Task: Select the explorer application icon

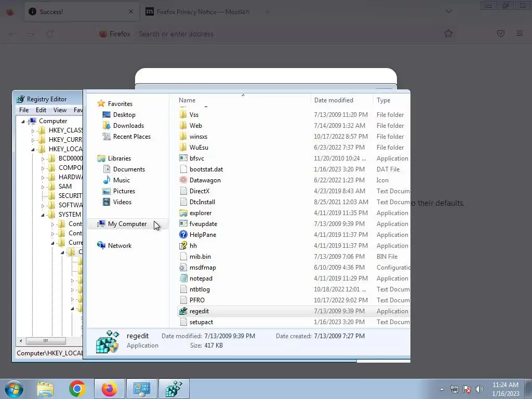Action: 183,212
